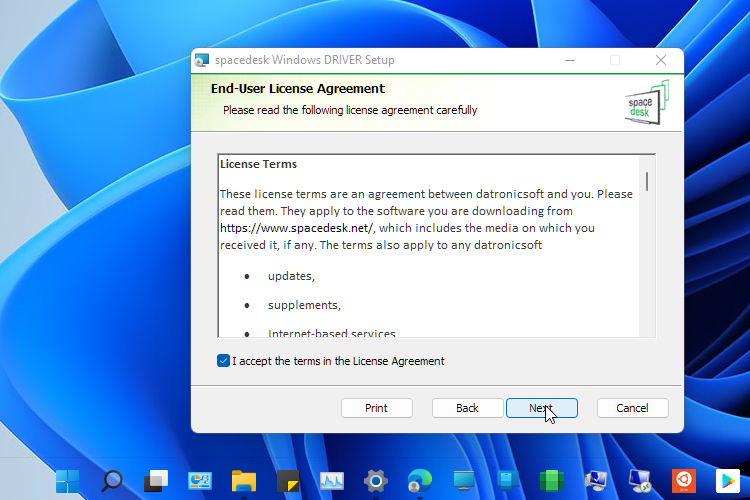Open taskbar Search
The height and width of the screenshot is (500, 750).
[x=112, y=481]
